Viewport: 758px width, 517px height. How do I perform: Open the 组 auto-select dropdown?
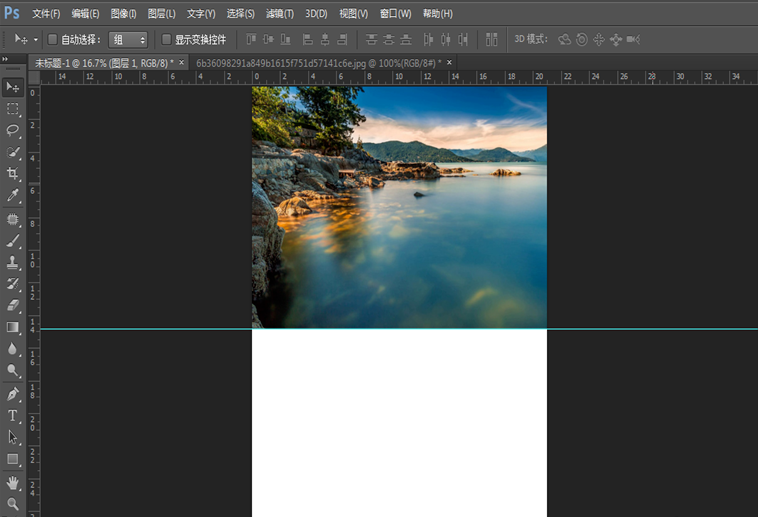[x=128, y=40]
